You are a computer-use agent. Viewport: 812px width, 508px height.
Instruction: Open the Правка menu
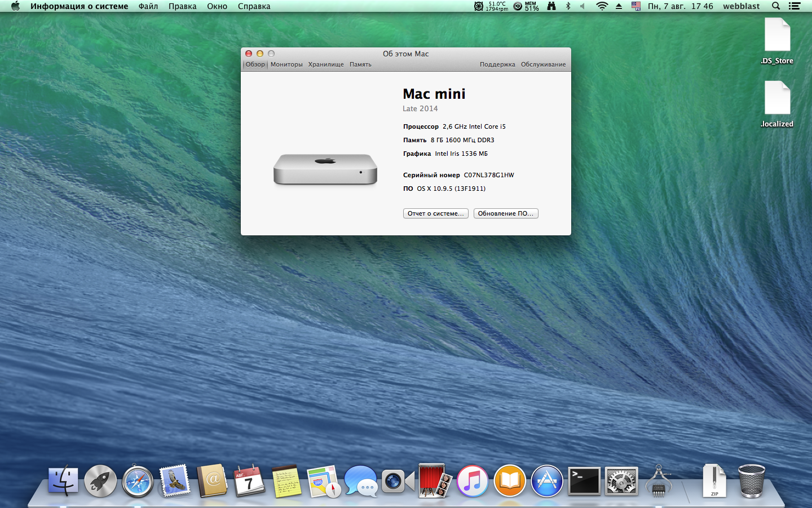point(183,6)
